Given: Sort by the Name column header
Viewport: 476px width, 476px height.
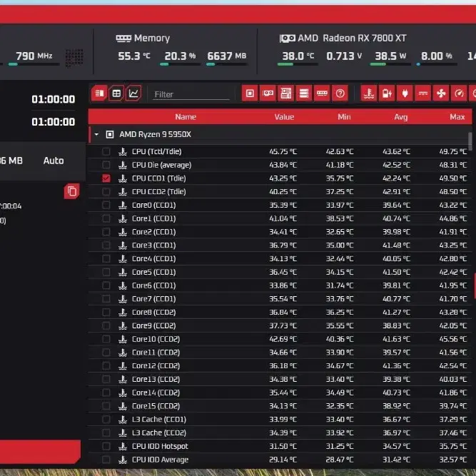Looking at the screenshot, I should pyautogui.click(x=186, y=117).
